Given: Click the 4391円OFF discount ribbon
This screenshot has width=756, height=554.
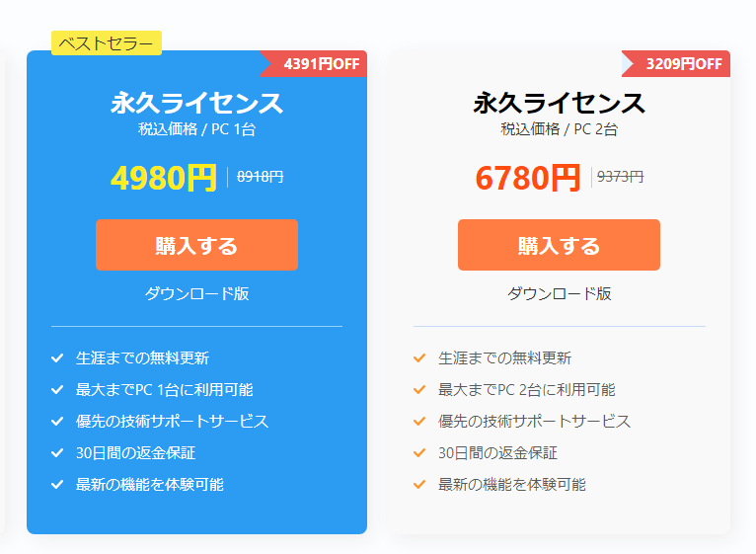Looking at the screenshot, I should (x=319, y=64).
